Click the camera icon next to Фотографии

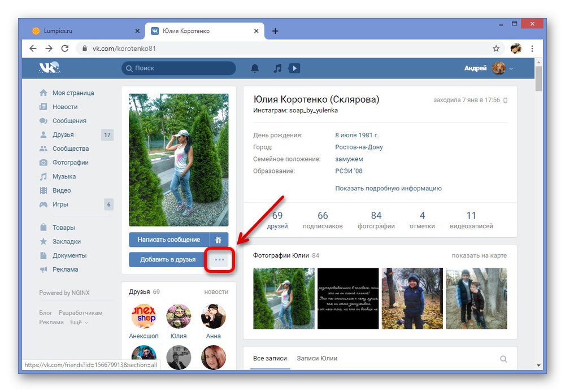[44, 163]
